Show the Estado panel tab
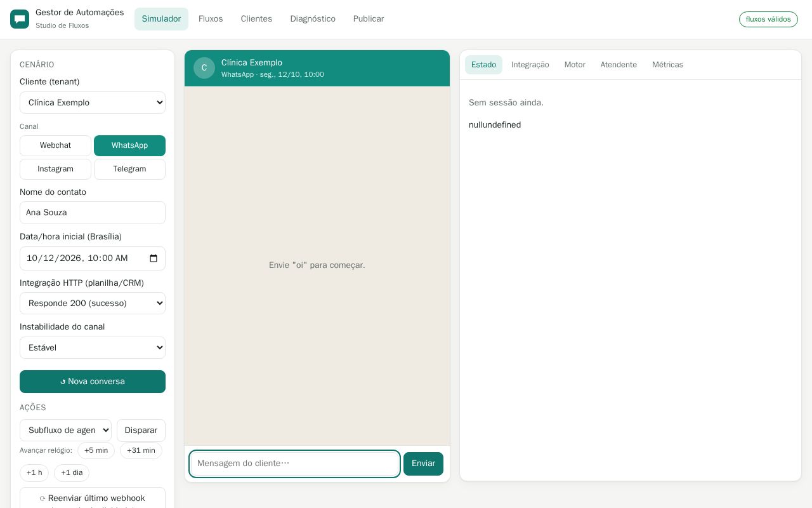 tap(483, 65)
